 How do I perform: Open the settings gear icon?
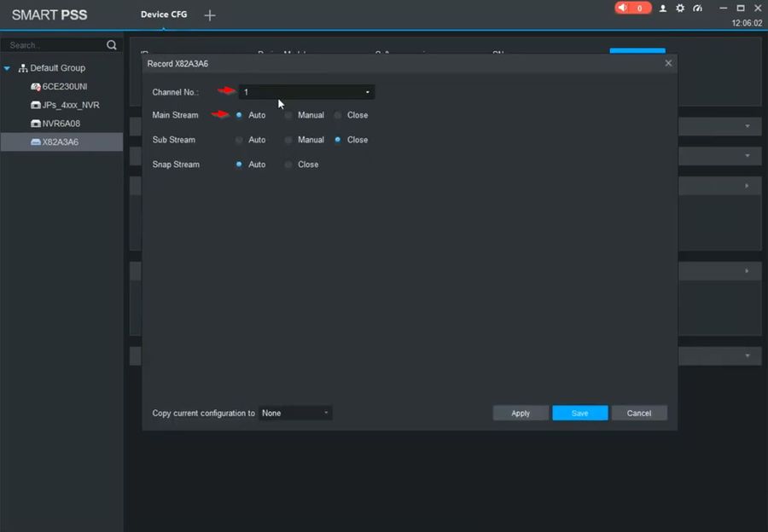tap(680, 8)
